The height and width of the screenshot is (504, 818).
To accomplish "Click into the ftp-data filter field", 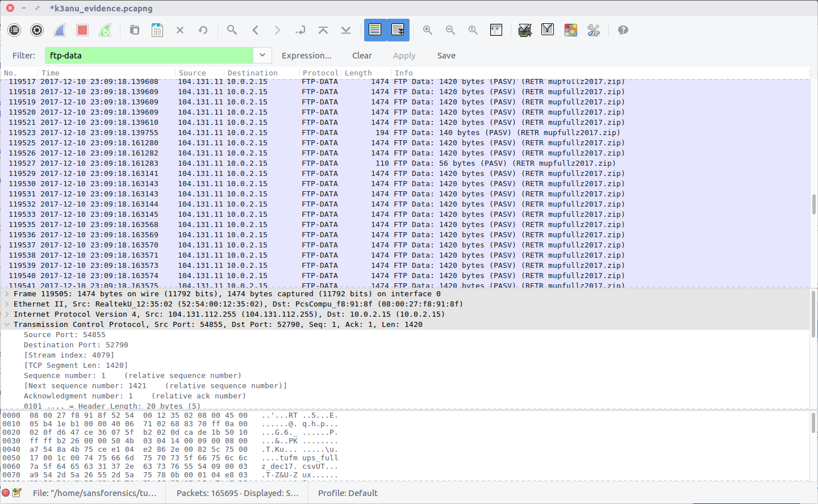I will (x=149, y=56).
